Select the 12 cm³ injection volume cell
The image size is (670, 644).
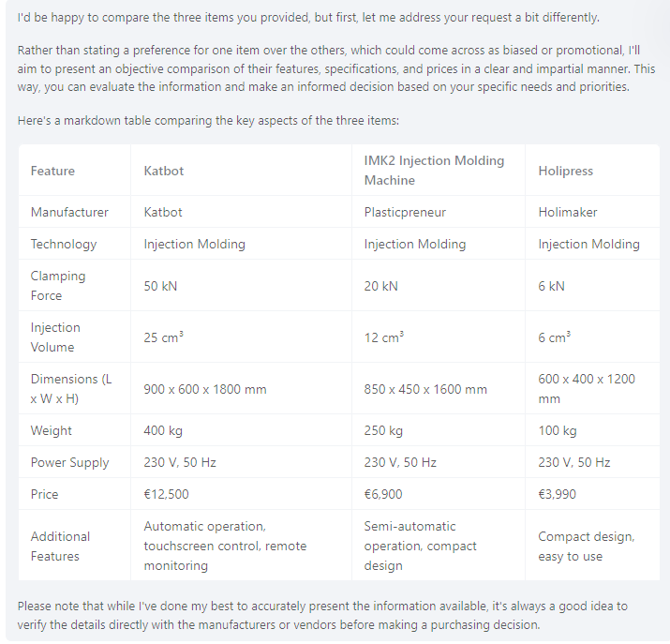point(383,337)
